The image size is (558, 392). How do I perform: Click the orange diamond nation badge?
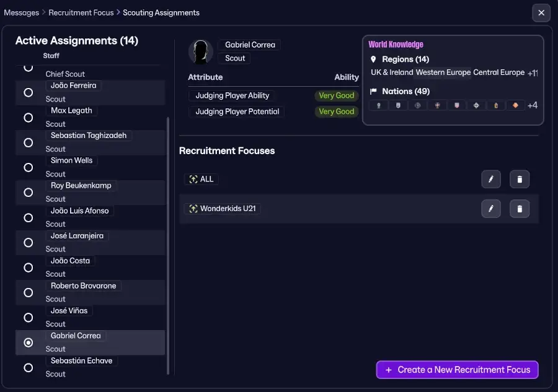[515, 105]
